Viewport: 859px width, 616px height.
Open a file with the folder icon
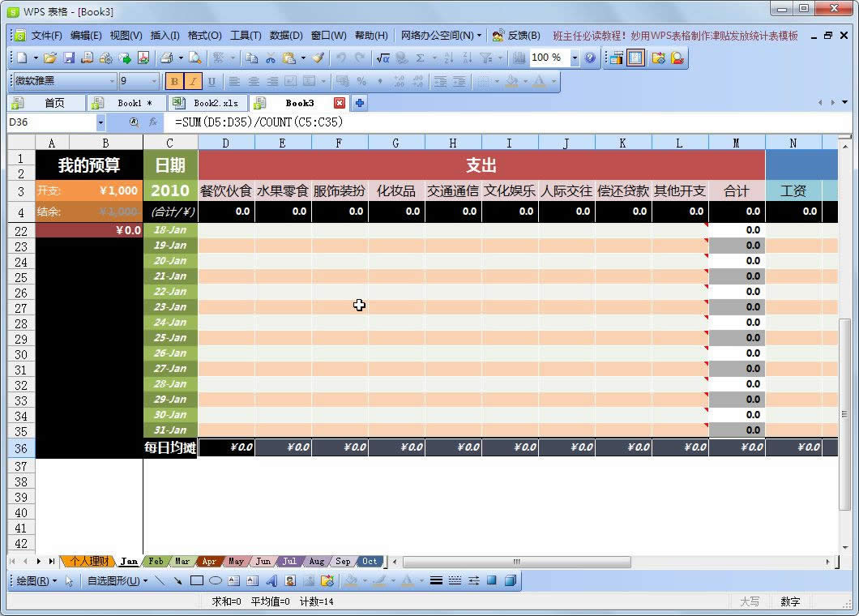click(50, 58)
